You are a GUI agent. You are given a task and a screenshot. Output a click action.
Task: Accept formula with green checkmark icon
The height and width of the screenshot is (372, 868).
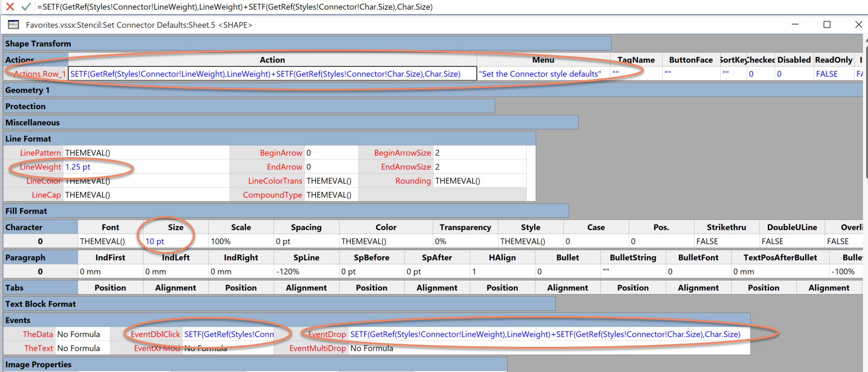[26, 6]
